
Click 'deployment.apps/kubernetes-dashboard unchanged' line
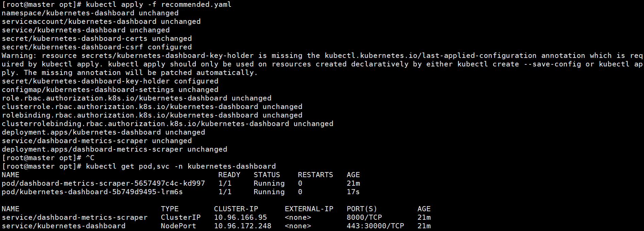103,133
